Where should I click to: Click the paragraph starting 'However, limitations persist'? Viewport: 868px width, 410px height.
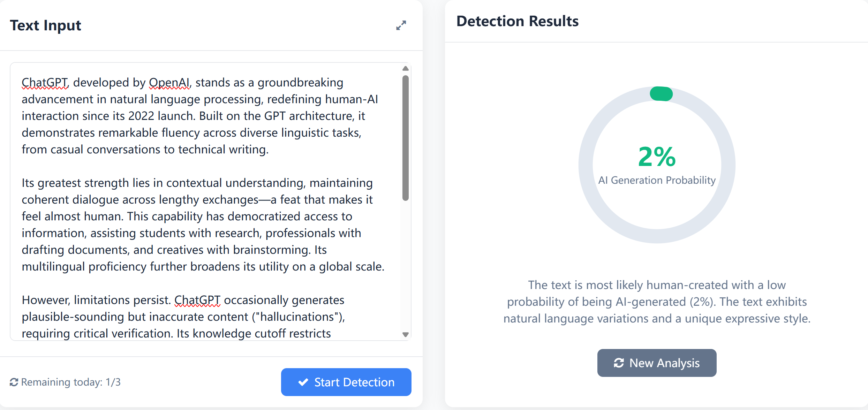(x=183, y=317)
